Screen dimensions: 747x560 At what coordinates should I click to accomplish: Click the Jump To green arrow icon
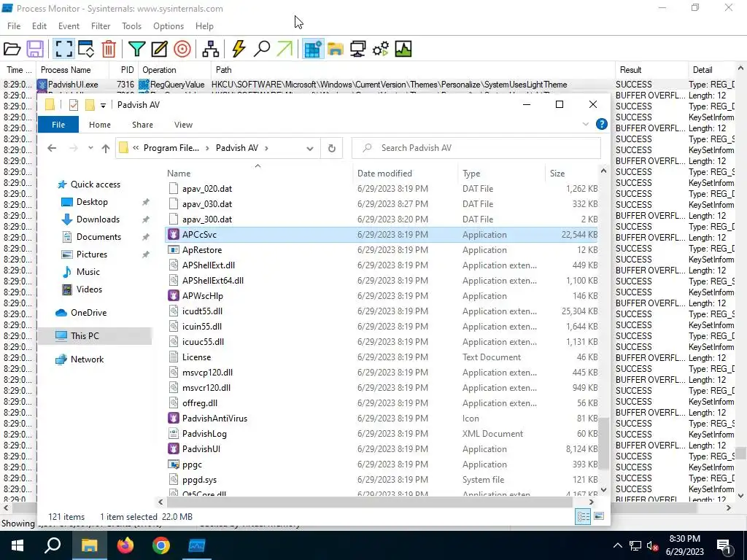pyautogui.click(x=285, y=49)
